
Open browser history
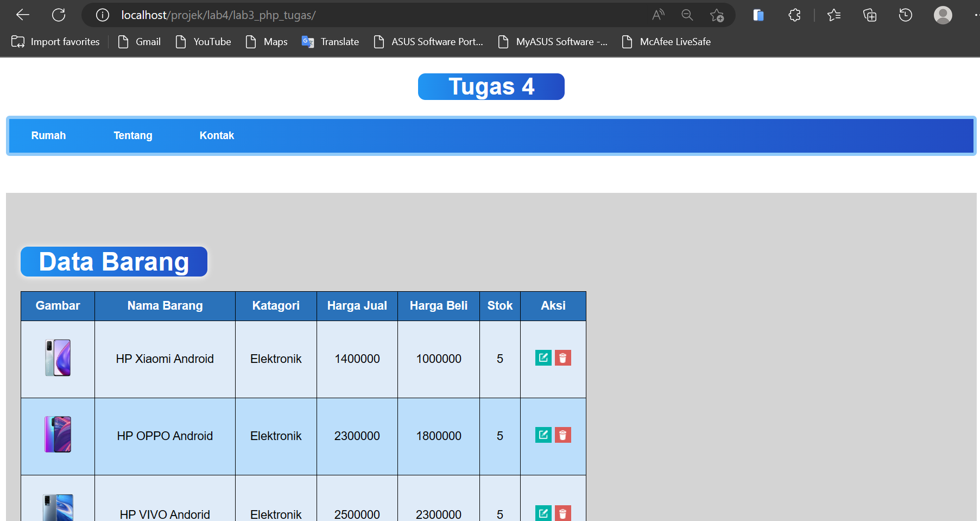pyautogui.click(x=905, y=15)
